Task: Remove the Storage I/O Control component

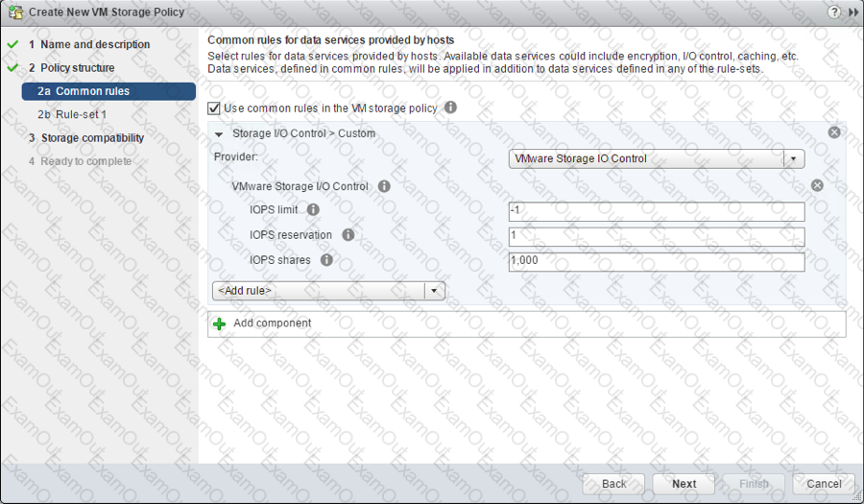Action: (834, 132)
